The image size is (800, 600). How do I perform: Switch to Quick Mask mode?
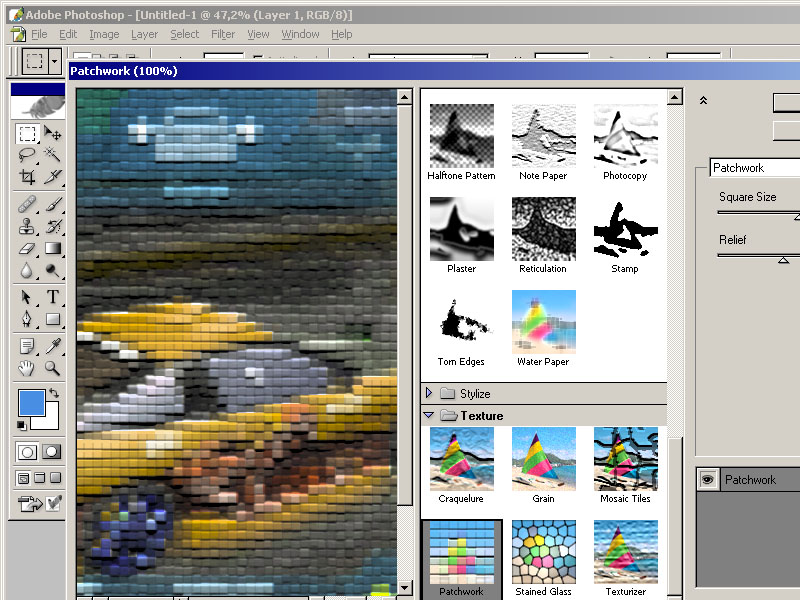coord(51,452)
